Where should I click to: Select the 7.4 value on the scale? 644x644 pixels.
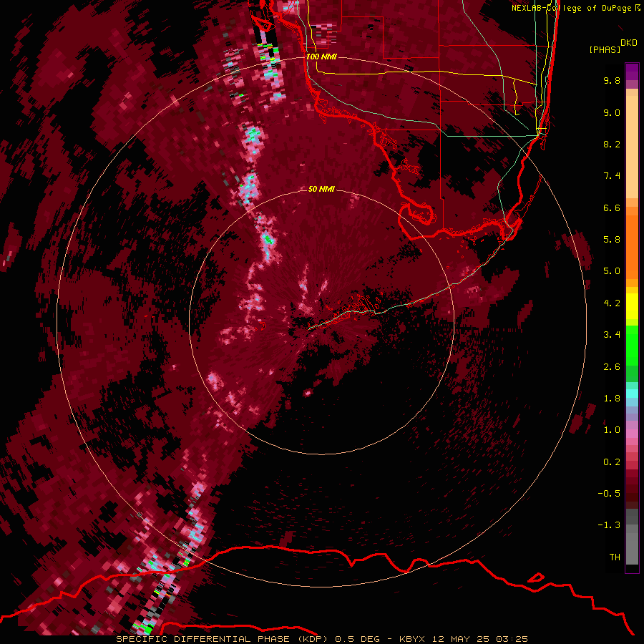[612, 176]
